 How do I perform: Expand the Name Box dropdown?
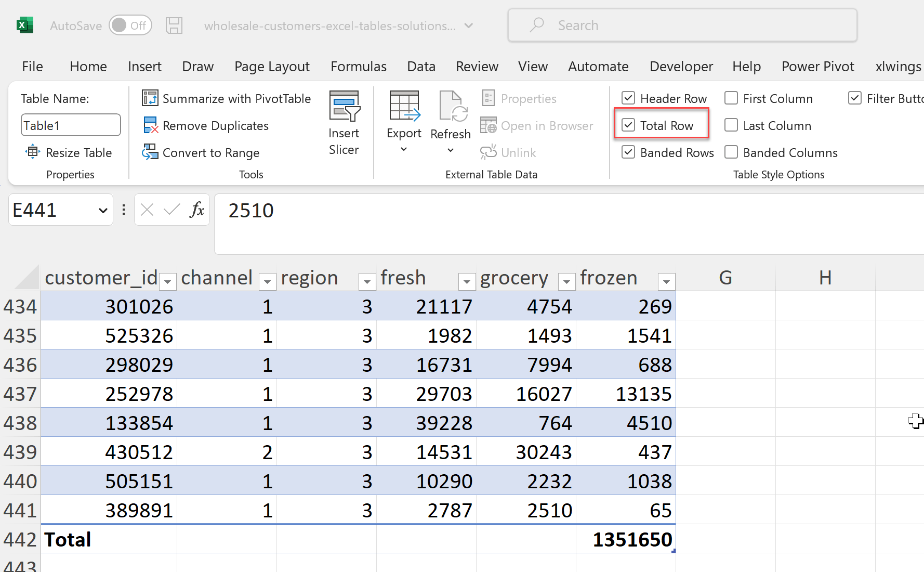[x=102, y=210]
